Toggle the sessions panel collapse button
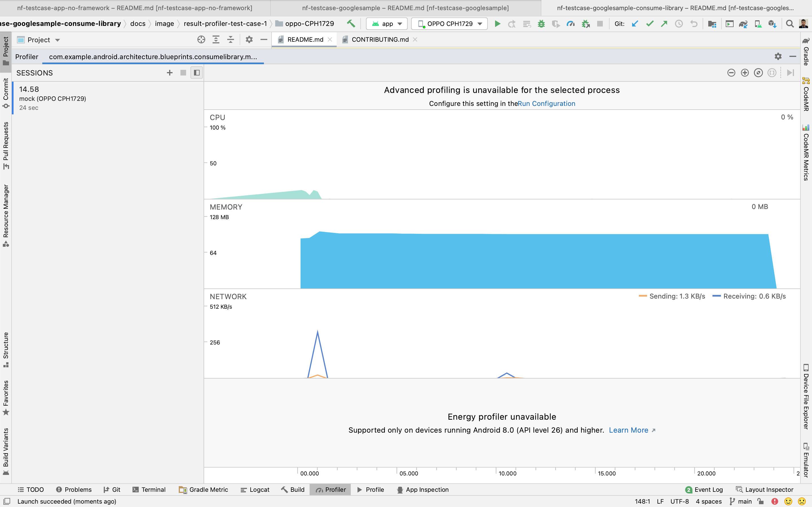 pyautogui.click(x=197, y=73)
